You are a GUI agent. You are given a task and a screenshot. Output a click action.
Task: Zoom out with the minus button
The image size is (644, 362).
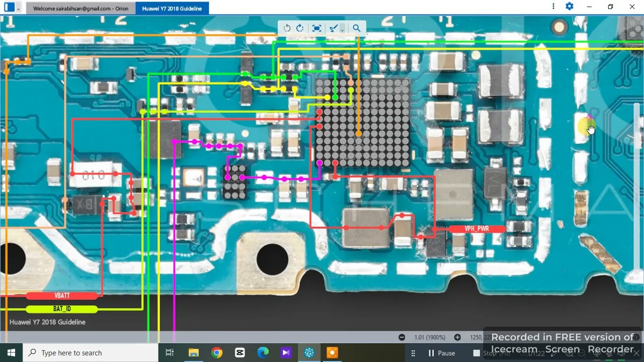pyautogui.click(x=401, y=337)
